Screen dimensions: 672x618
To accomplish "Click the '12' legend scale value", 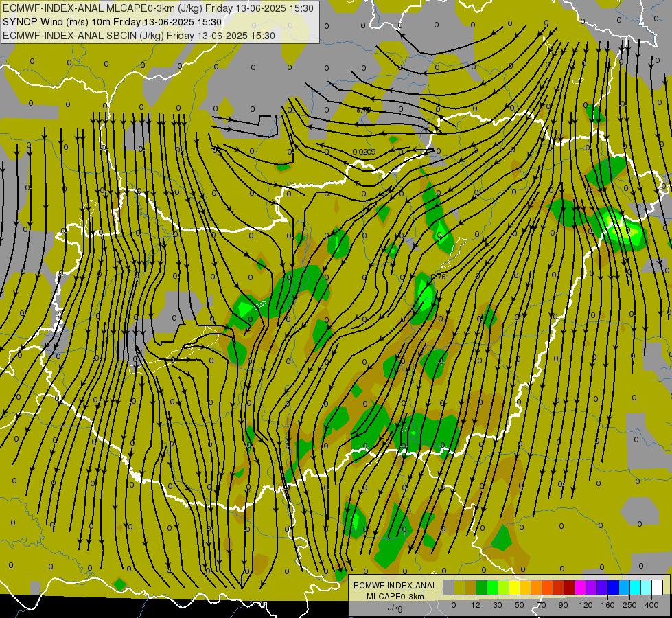I will point(476,605).
